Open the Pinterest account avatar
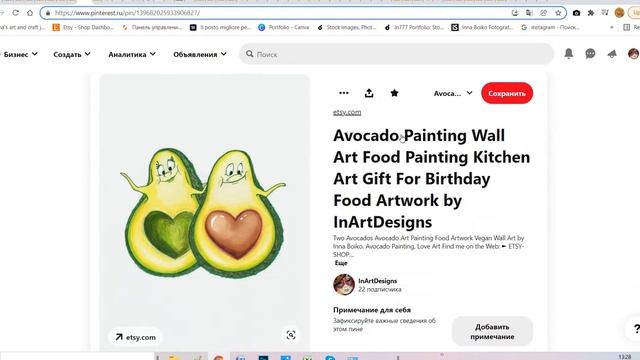 [633, 53]
